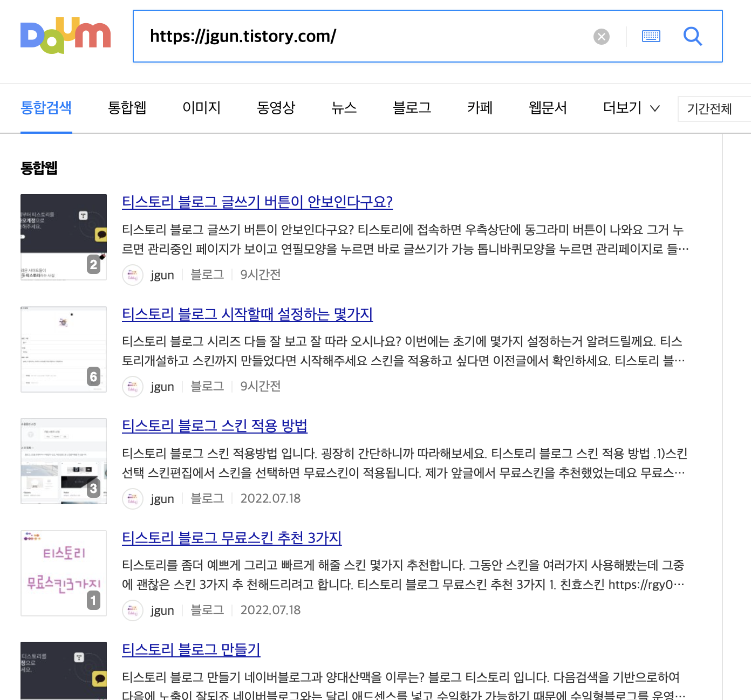
Task: Open thumbnail for 티스토리 블로그 만들기 result
Action: [x=64, y=671]
